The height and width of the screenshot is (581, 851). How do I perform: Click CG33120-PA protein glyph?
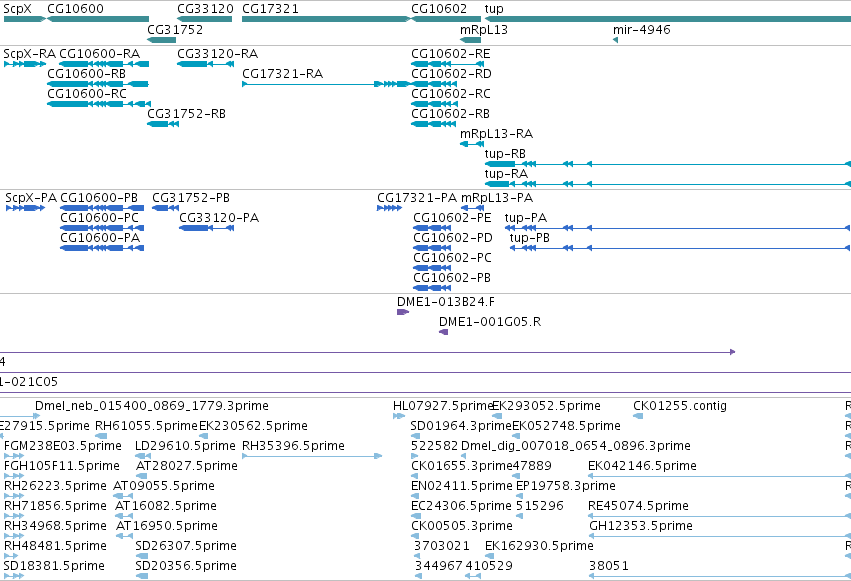point(207,228)
